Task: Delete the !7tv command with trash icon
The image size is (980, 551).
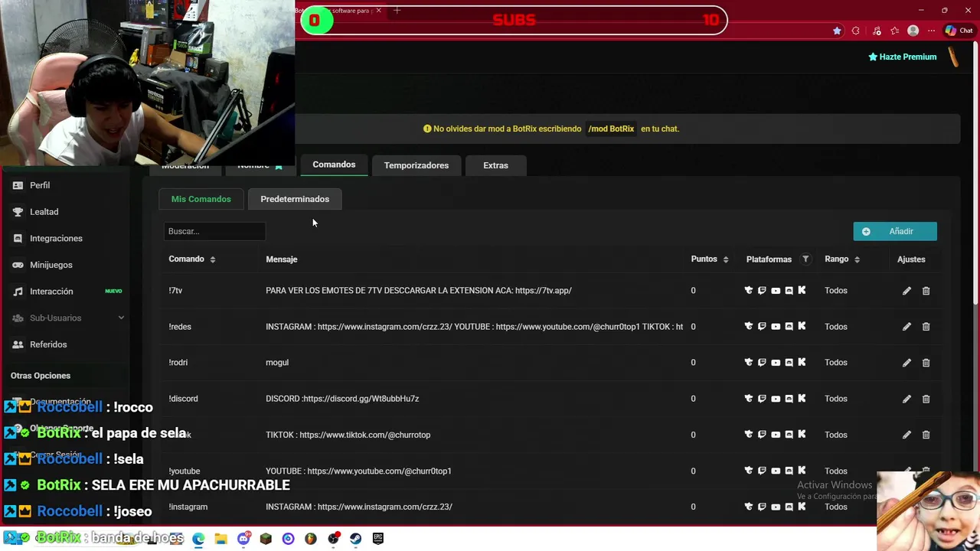Action: click(x=926, y=291)
